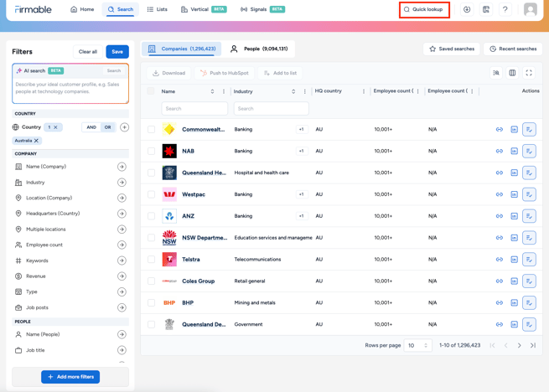Screen dimensions: 549x392
Task: Tick the Commonwealth row checkbox
Action: tap(151, 130)
